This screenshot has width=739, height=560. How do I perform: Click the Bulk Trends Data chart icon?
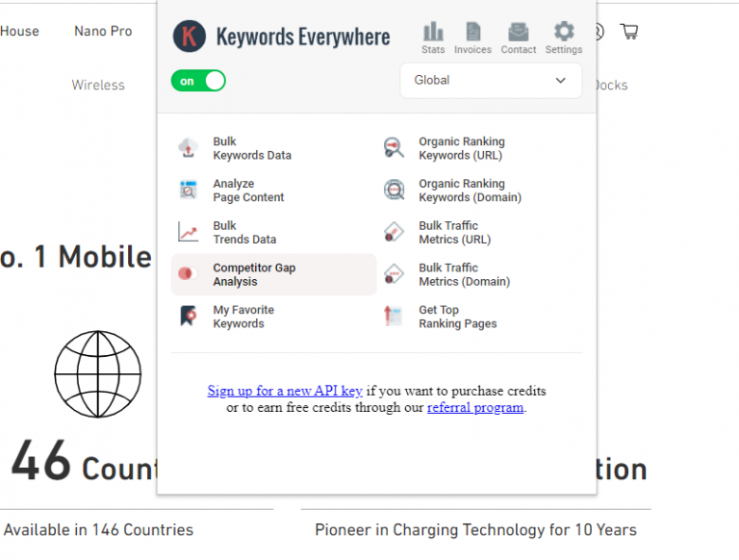189,233
